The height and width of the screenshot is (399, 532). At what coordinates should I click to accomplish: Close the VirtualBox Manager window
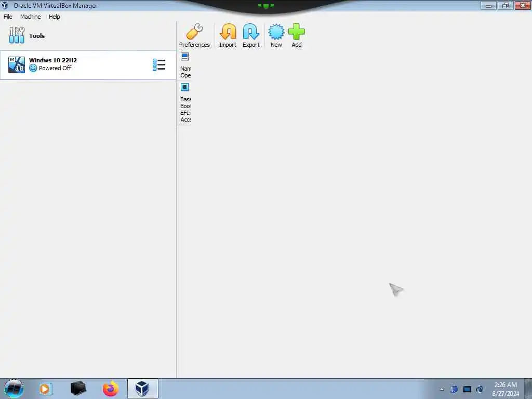[x=523, y=5]
